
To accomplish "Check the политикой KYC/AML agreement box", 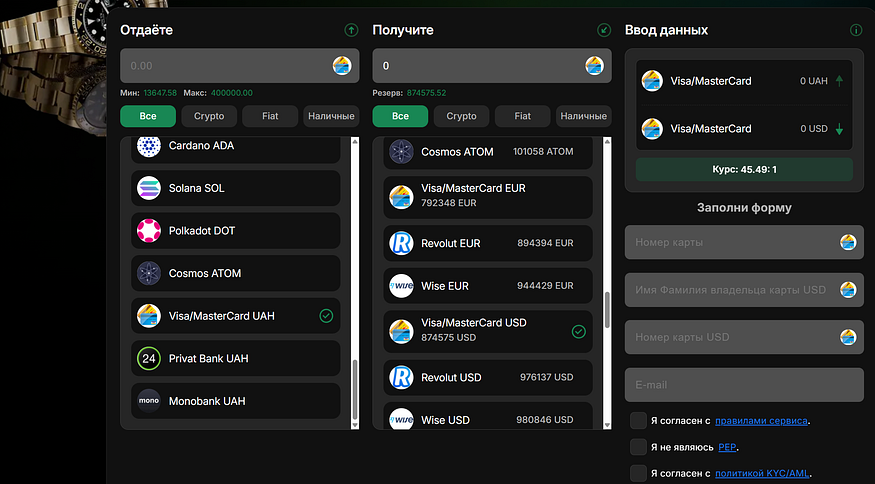I will [638, 473].
